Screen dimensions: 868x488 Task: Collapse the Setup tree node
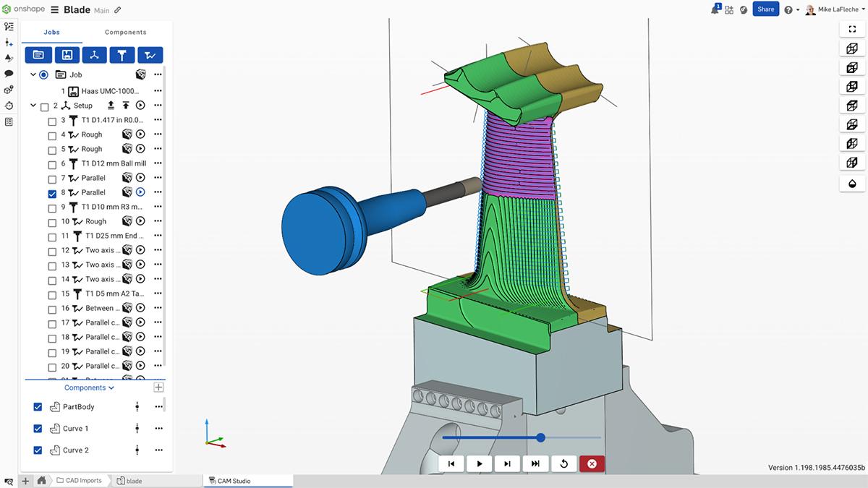point(33,106)
